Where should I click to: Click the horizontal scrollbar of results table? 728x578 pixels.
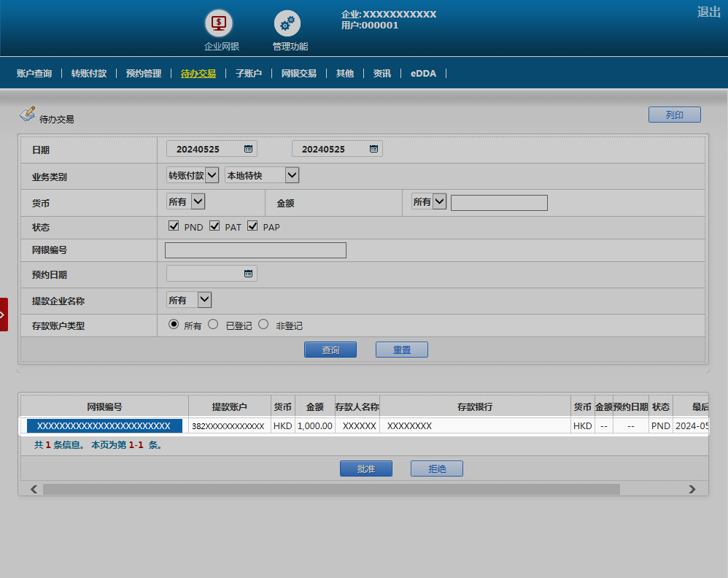pos(330,489)
